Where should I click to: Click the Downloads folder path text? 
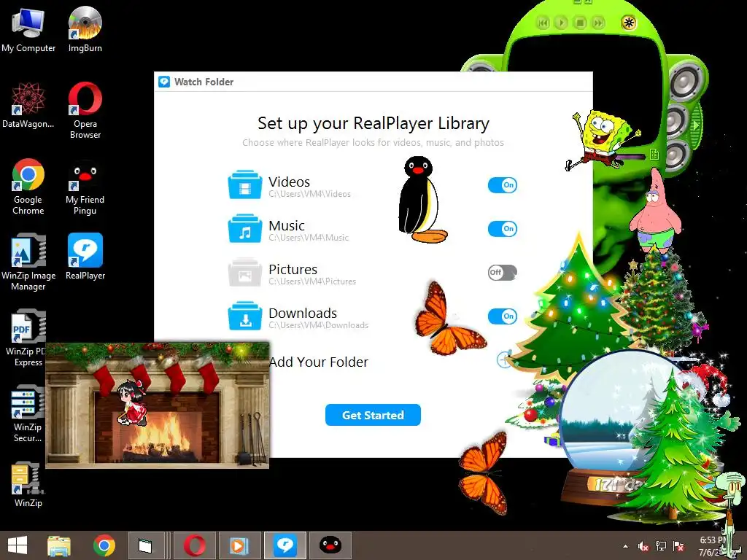point(318,325)
